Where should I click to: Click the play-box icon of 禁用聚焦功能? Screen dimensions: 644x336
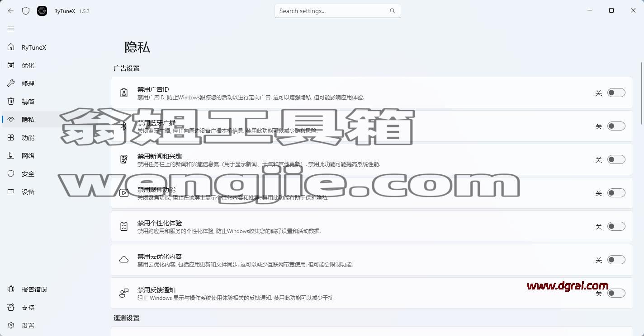(124, 193)
